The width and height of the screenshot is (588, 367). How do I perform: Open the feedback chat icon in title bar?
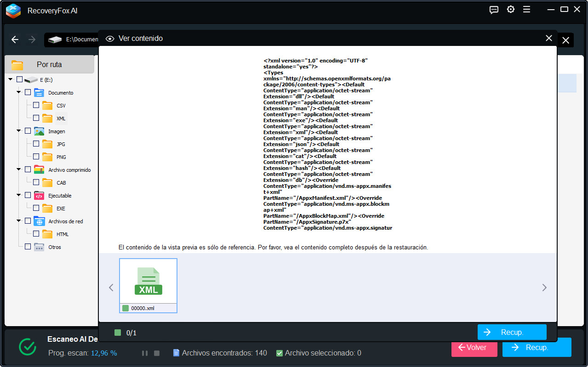[493, 9]
